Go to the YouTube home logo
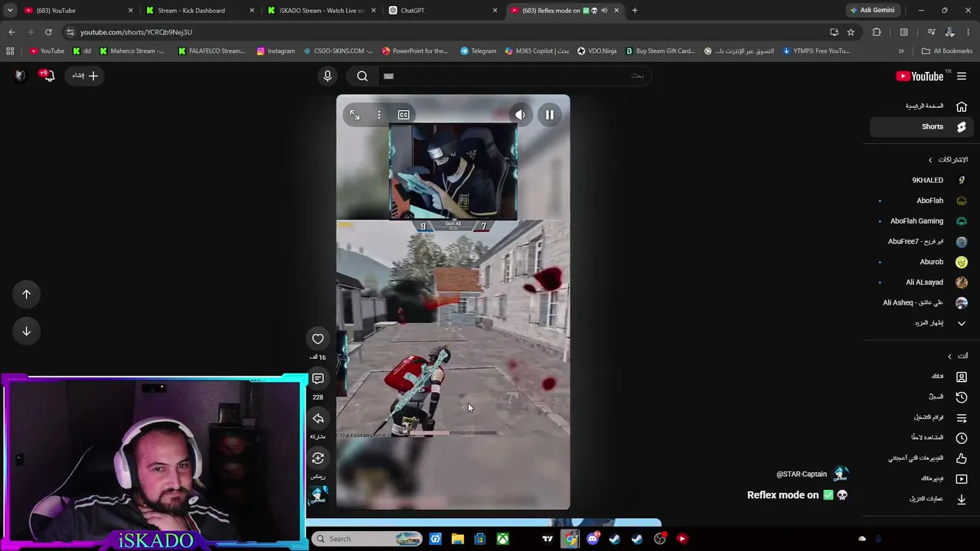 tap(920, 76)
